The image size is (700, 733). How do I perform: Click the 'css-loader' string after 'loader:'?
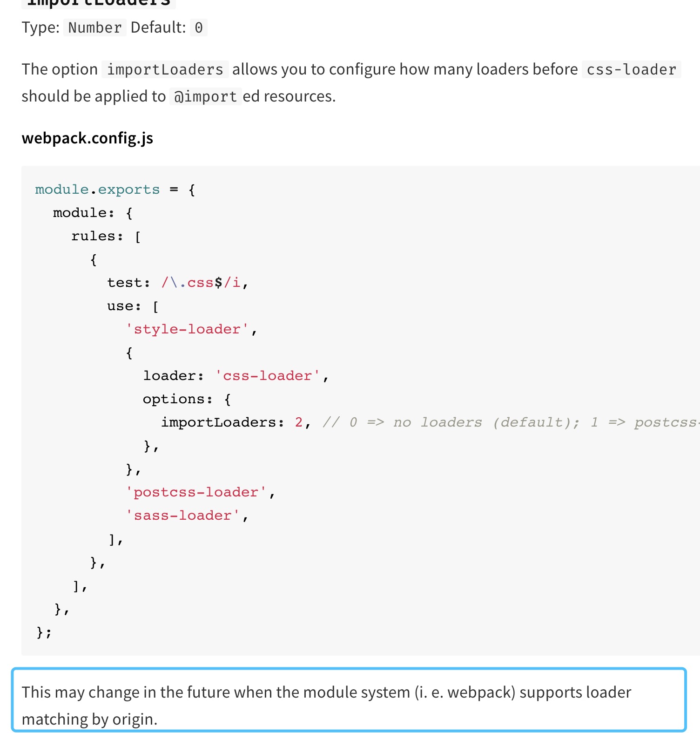267,376
